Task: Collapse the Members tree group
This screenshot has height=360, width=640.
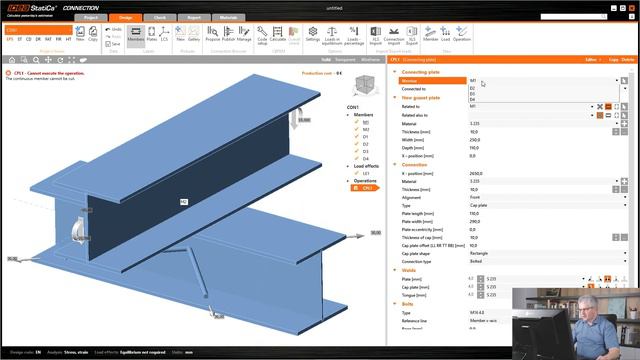Action: (348, 115)
